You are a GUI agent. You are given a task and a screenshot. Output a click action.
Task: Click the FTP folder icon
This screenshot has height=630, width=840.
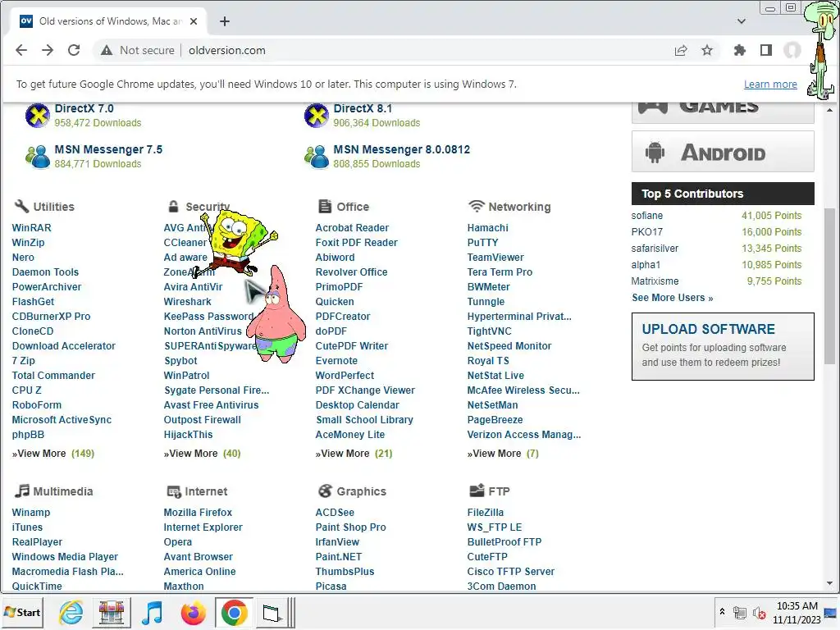click(477, 491)
